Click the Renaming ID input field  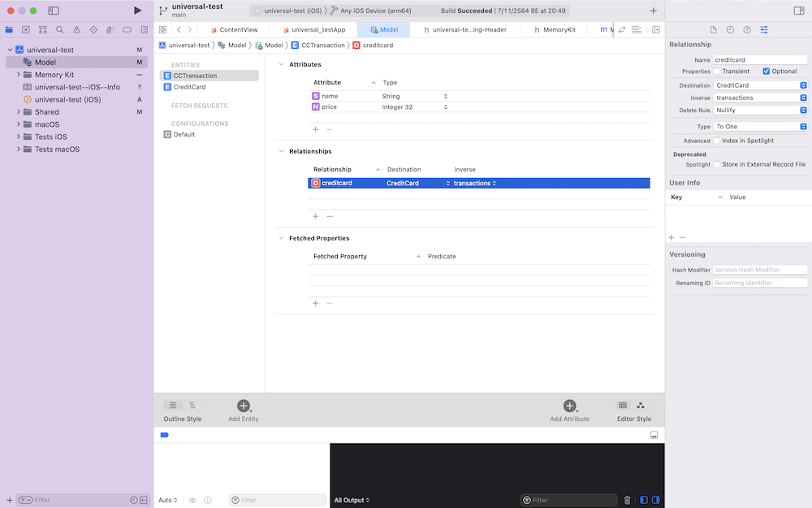point(760,283)
